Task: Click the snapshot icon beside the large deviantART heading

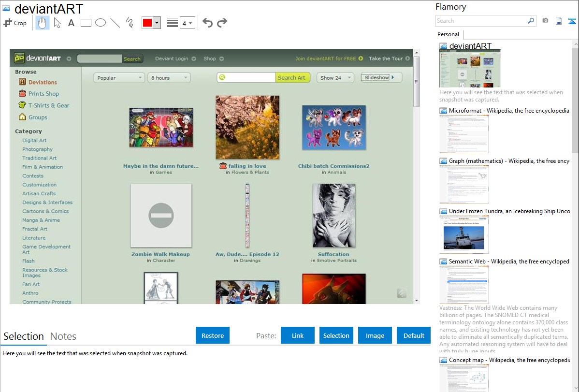Action: pos(6,8)
